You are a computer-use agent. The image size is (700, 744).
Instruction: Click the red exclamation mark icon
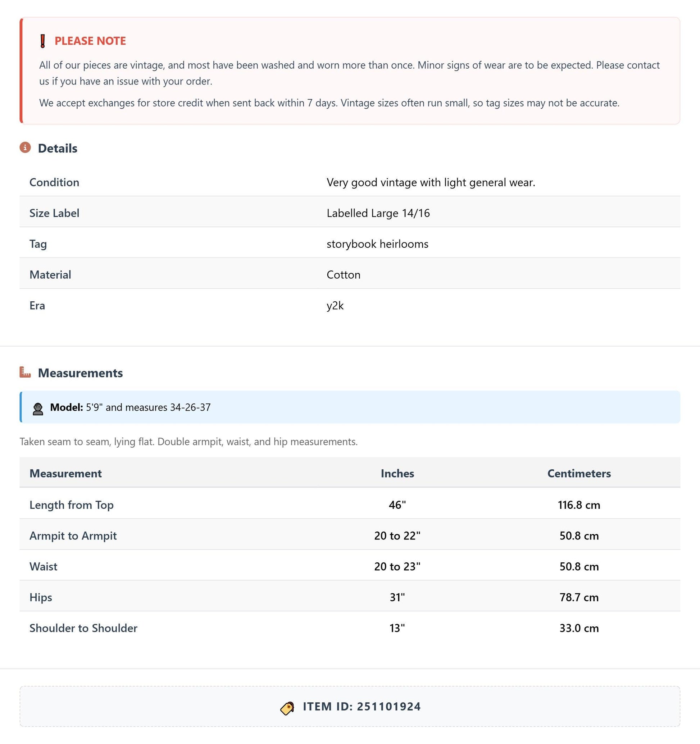click(43, 41)
